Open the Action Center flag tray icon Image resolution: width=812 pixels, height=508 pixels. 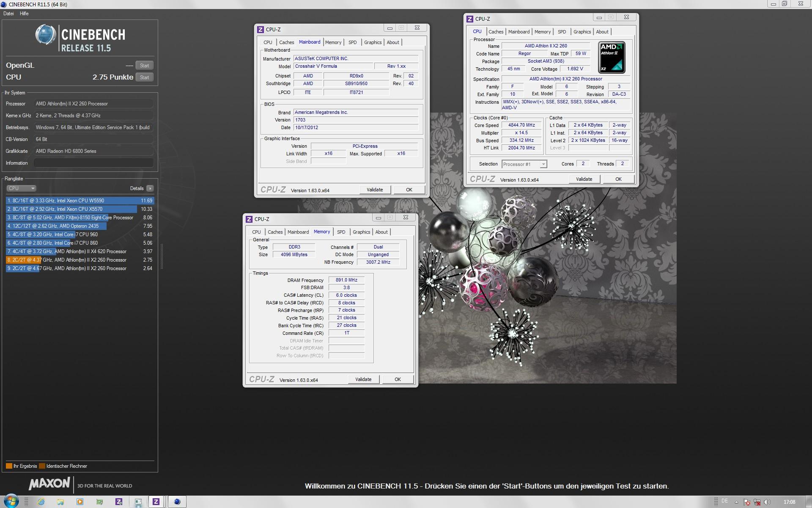(747, 502)
